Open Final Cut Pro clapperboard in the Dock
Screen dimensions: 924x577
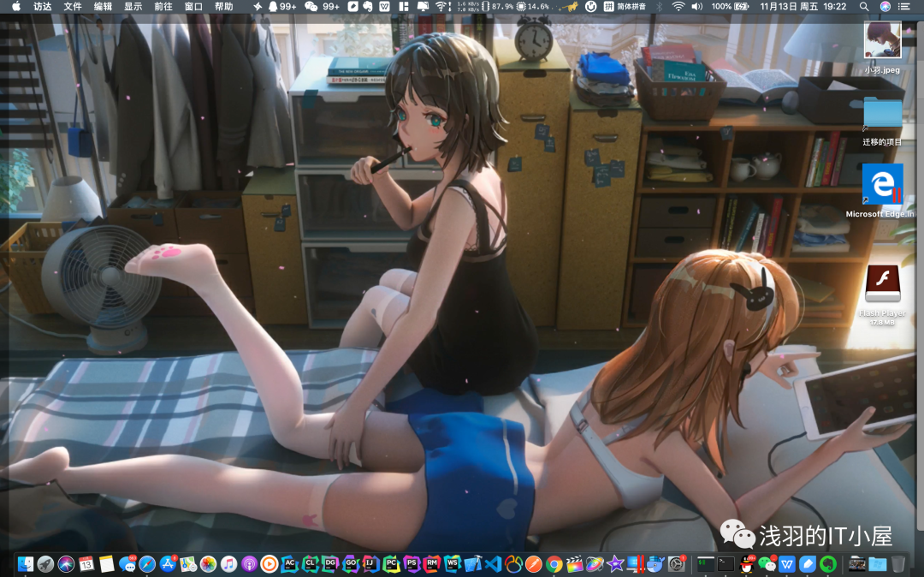coord(575,564)
